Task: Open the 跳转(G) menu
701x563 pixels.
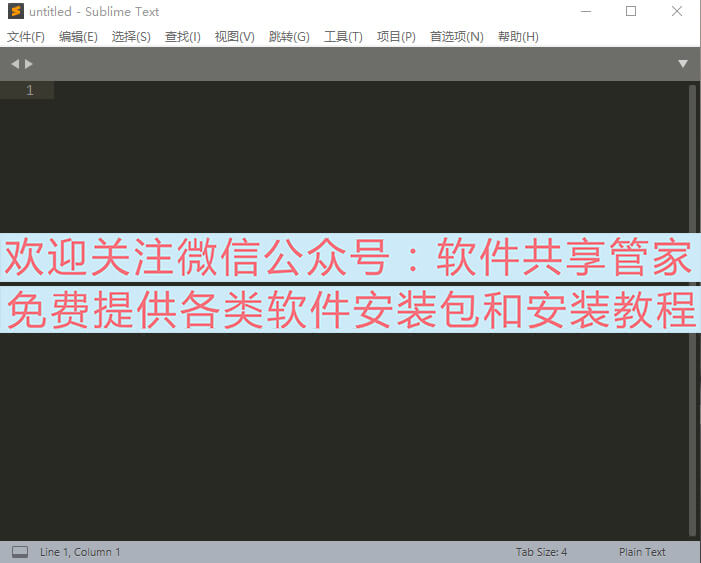Action: click(289, 37)
